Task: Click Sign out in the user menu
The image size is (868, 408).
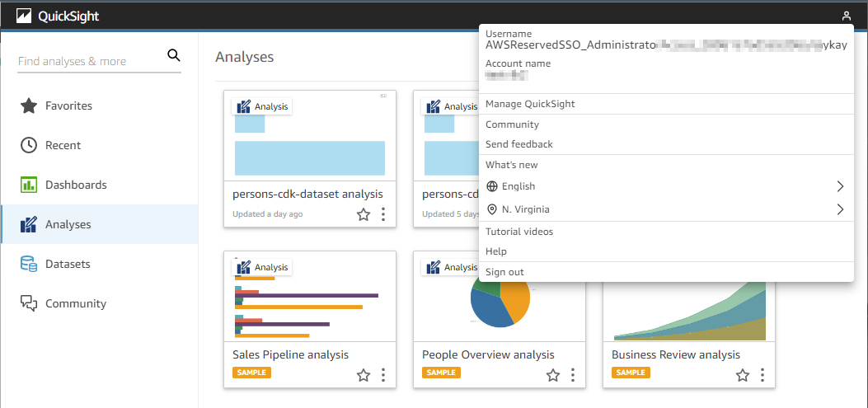Action: pos(666,272)
